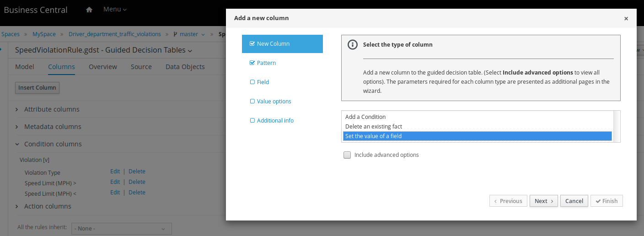Open the Menu dropdown in header
This screenshot has height=236, width=644.
115,10
